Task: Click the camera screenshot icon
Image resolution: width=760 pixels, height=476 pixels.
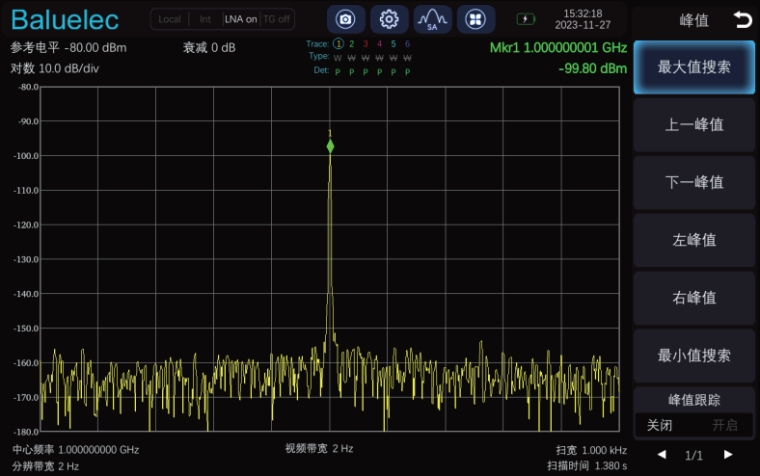Action: (345, 19)
